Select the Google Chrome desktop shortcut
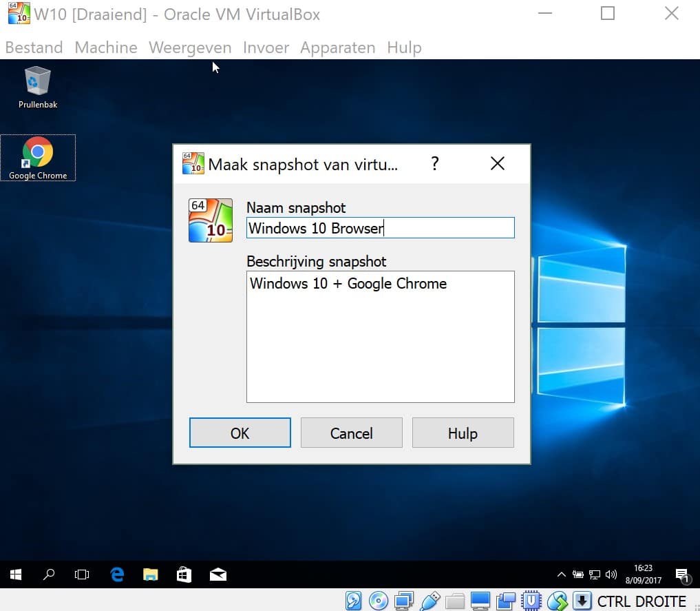 point(38,158)
